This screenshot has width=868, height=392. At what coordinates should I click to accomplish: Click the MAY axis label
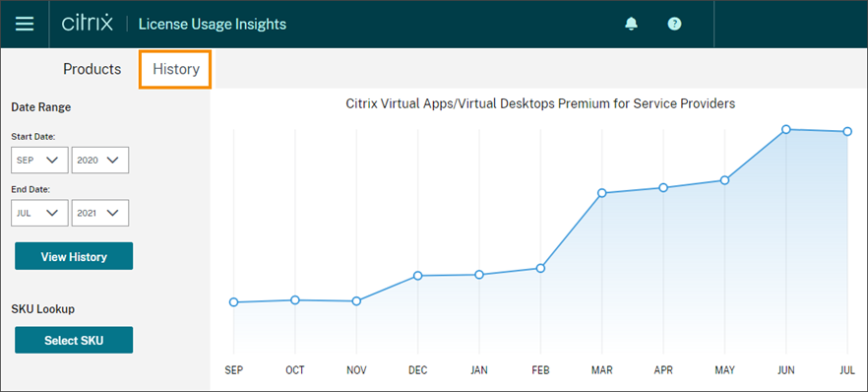[x=724, y=370]
